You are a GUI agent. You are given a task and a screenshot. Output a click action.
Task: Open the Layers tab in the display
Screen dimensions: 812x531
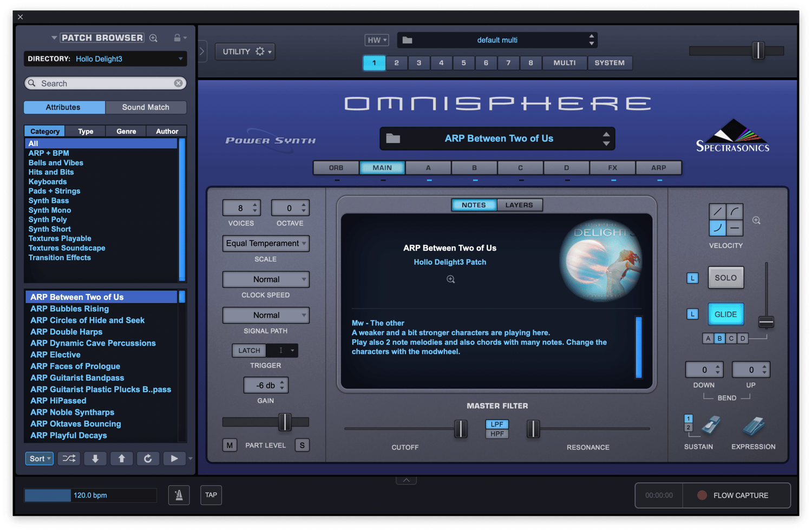click(519, 205)
